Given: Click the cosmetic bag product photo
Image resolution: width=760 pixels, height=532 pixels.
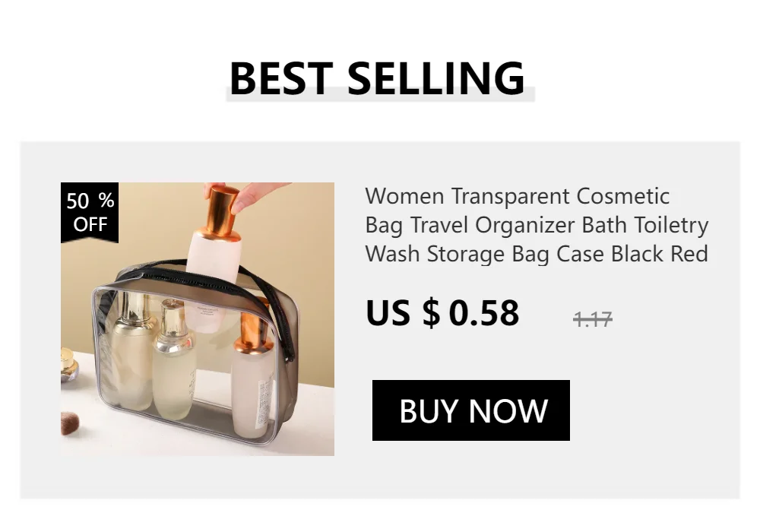Looking at the screenshot, I should (198, 318).
